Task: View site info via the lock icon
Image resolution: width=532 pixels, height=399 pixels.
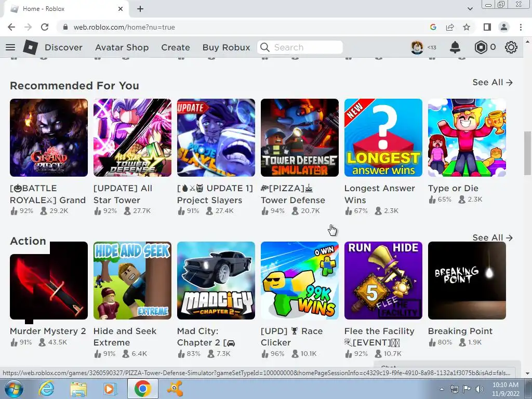Action: point(65,27)
